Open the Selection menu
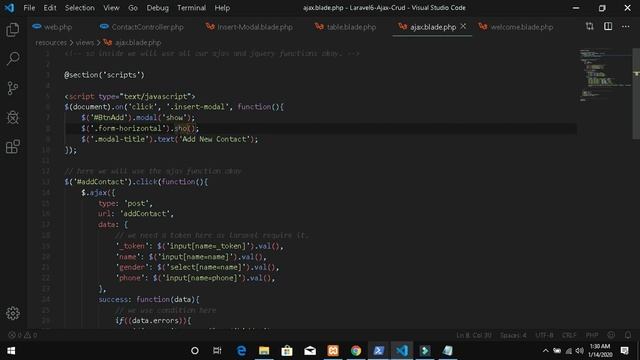The image size is (640, 360). tap(80, 8)
